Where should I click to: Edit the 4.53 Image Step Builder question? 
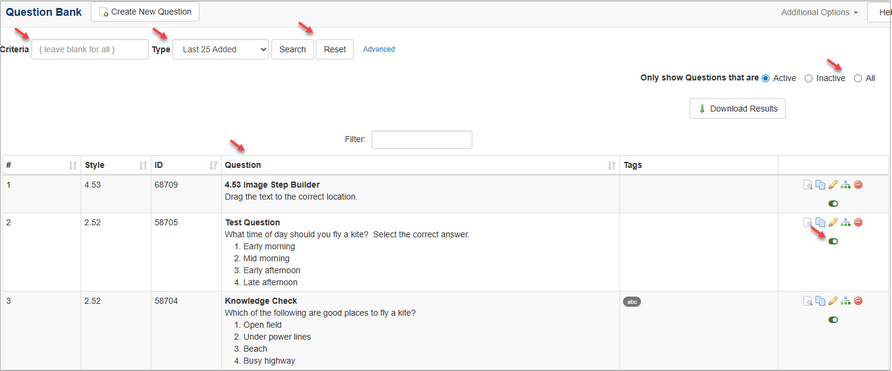click(x=833, y=185)
